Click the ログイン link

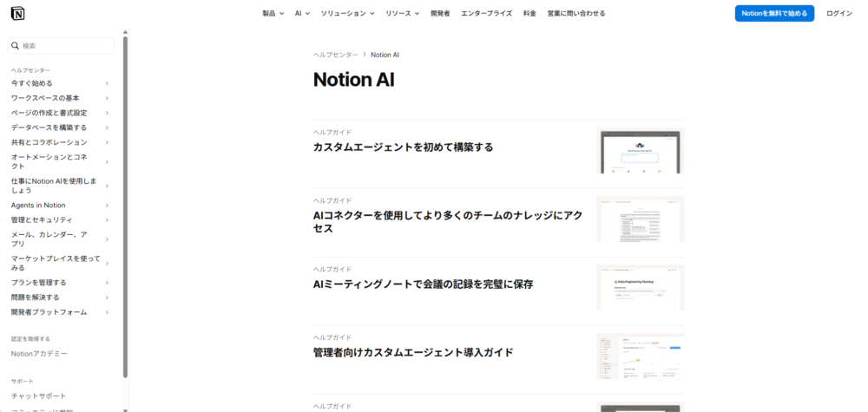pyautogui.click(x=839, y=13)
